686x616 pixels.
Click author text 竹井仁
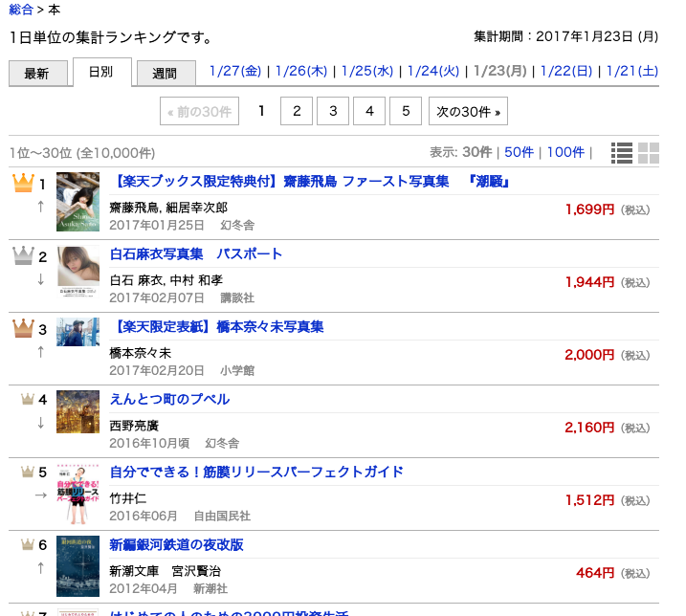click(x=128, y=498)
